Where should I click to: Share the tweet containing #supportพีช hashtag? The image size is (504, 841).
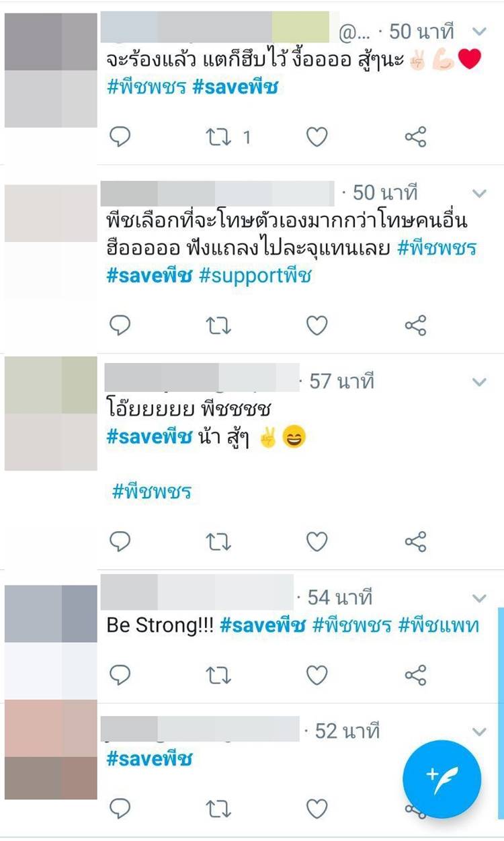[416, 326]
